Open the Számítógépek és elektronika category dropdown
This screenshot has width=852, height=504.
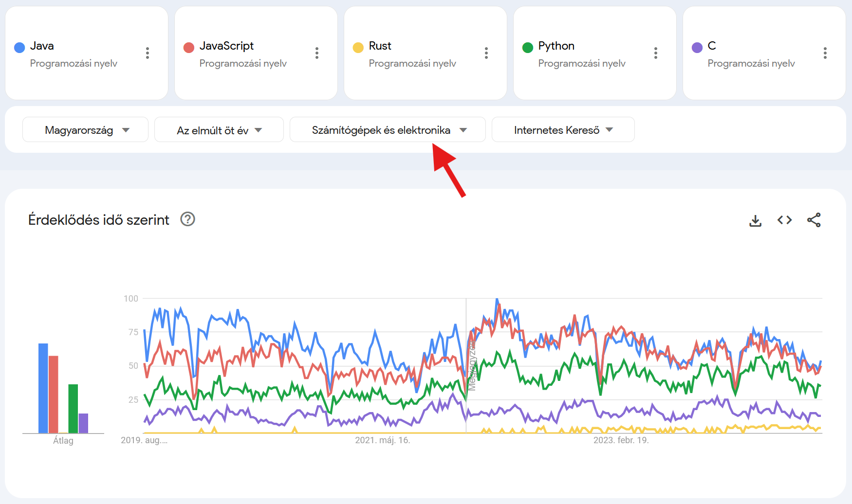tap(388, 129)
